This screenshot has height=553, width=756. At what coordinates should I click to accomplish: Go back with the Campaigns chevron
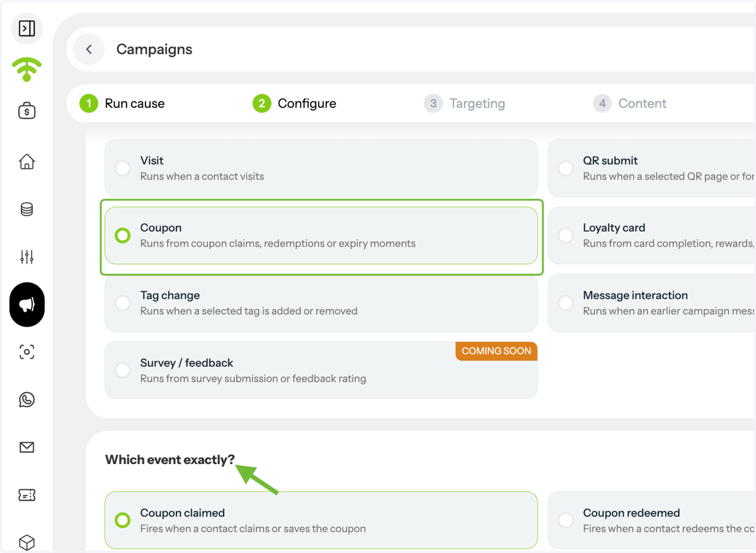pyautogui.click(x=89, y=49)
